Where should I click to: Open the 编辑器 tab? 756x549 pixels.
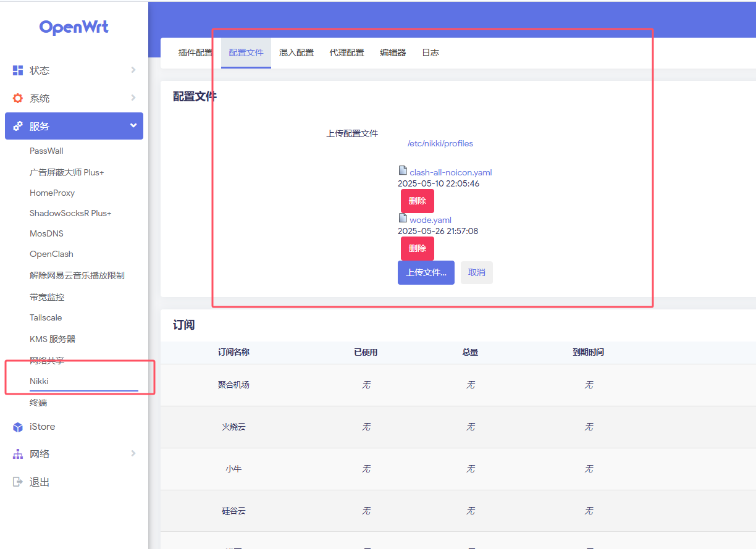[x=393, y=52]
